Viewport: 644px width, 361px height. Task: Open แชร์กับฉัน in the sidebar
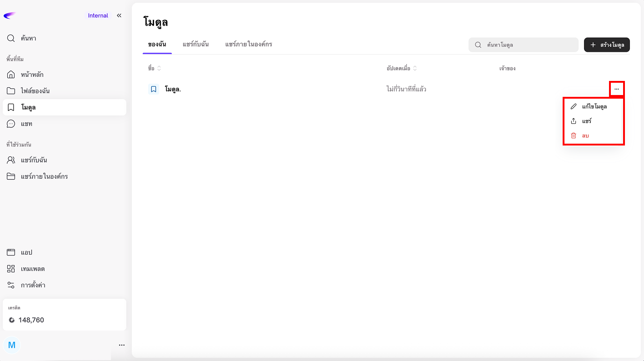[34, 160]
